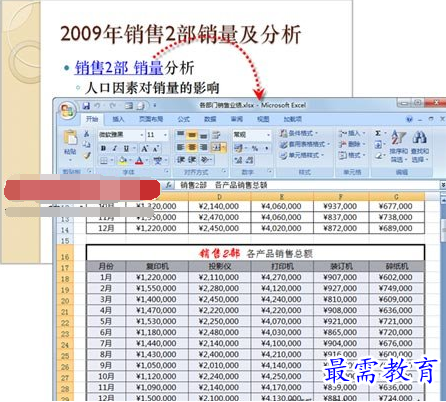This screenshot has width=446, height=402.
Task: Open 套用表格格式 table format menu
Action: (x=305, y=144)
